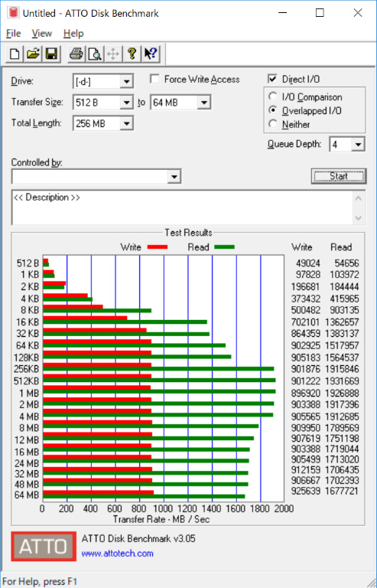Select Overlapped I/O radio option

click(273, 110)
